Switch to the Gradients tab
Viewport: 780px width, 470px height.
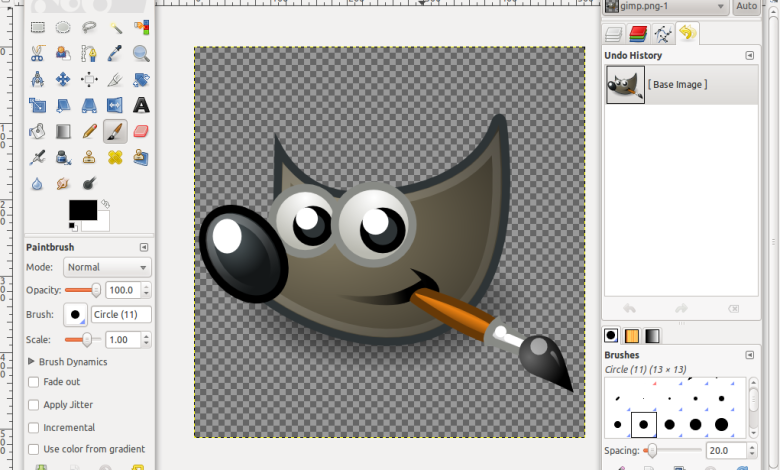653,335
